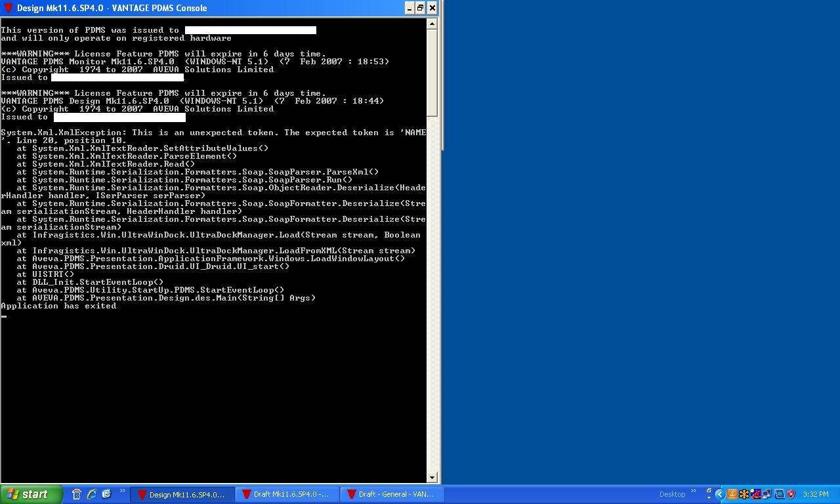
Task: Click the 'des.Main(String[] Args)' stack line
Action: pyautogui.click(x=166, y=298)
